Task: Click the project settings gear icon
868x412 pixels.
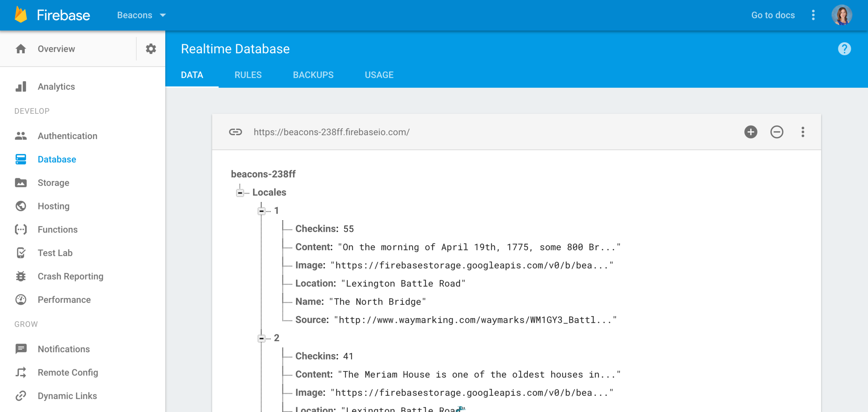Action: [x=151, y=49]
